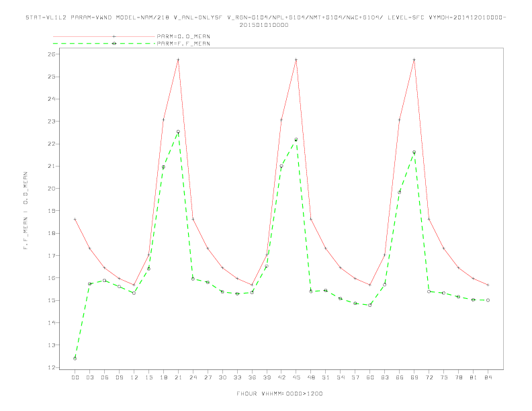Screen dimensions: 532x411
Task: Click x-axis forecast hour label 63
Action: pyautogui.click(x=385, y=377)
